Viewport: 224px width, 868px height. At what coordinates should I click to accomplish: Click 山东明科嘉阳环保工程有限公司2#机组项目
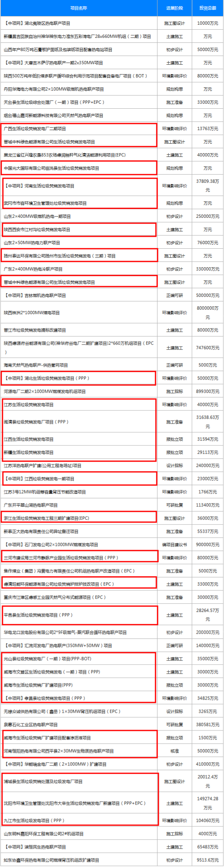click(x=43, y=834)
